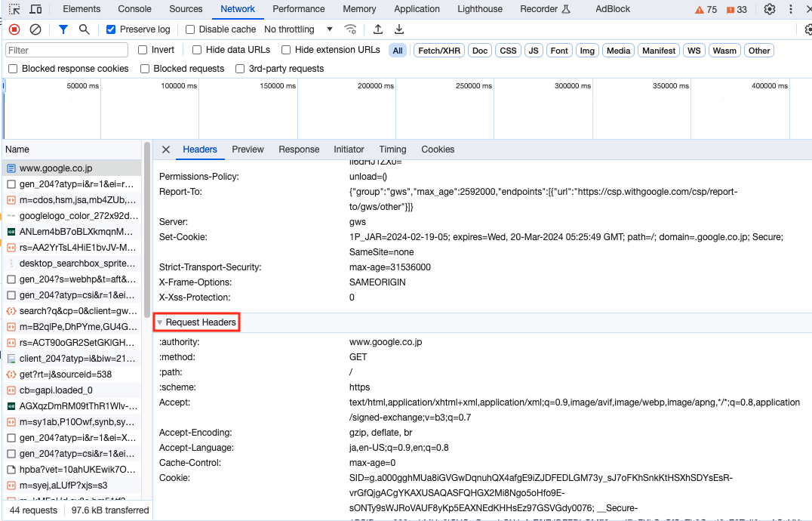Import HAR file using upload icon
Viewport: 812px width, 521px height.
tap(378, 29)
